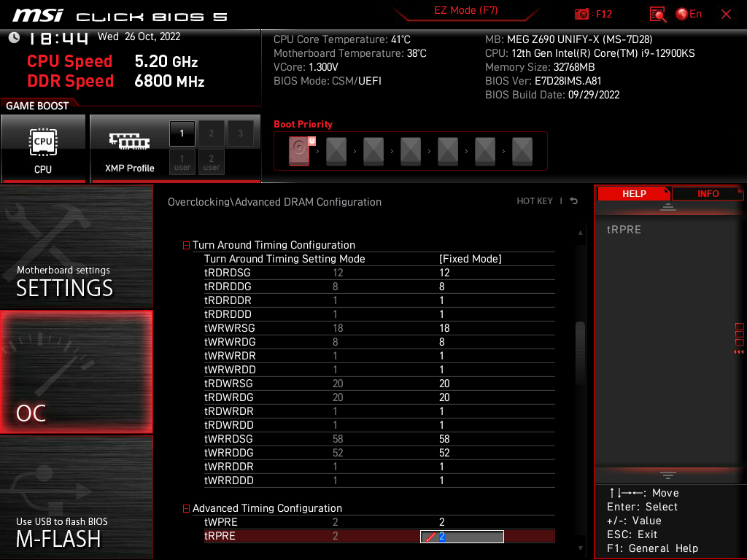Click the settings list scrollbar thumb

(x=580, y=354)
